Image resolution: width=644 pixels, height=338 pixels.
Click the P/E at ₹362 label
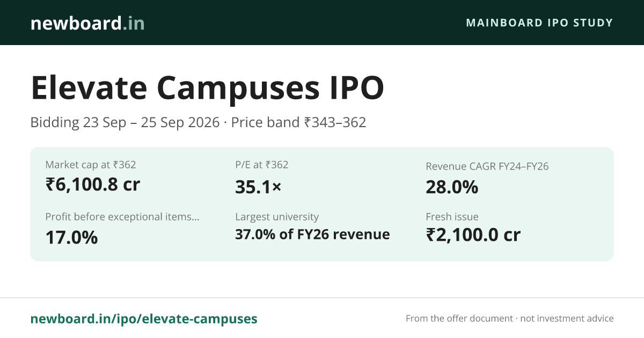(x=262, y=165)
